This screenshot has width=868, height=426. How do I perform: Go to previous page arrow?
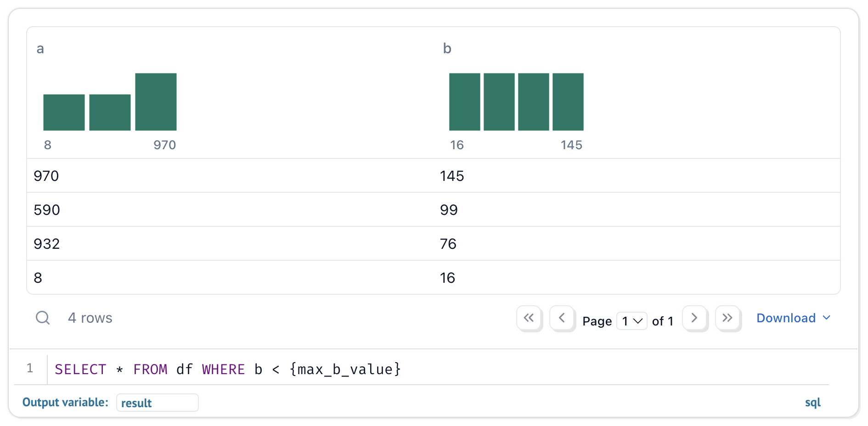[x=562, y=318]
